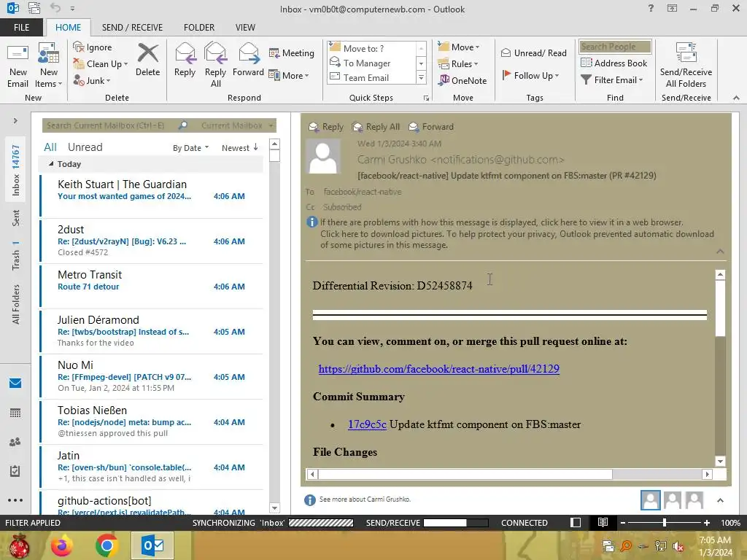
Task: Show only Unread messages
Action: point(85,147)
